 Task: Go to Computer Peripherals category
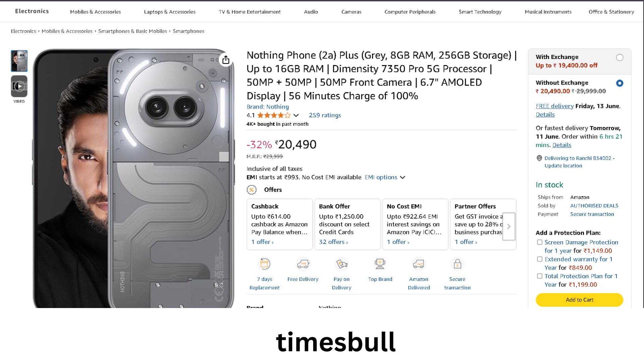click(410, 12)
